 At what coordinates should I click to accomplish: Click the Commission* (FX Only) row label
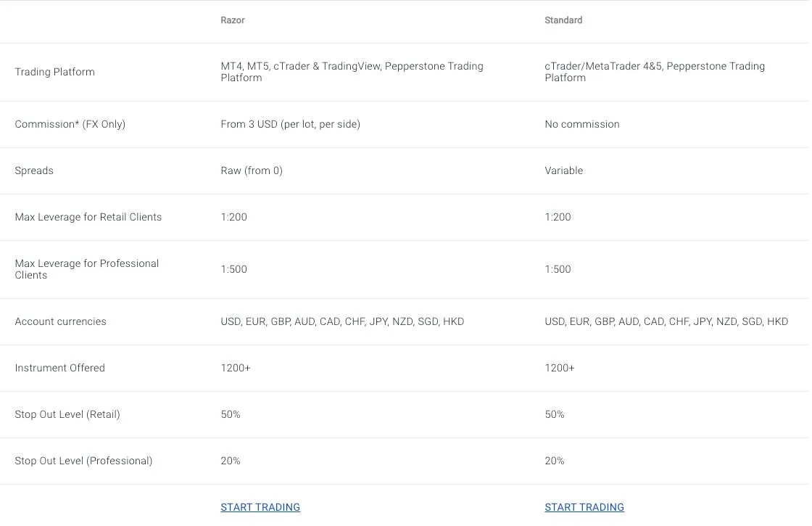pyautogui.click(x=70, y=124)
